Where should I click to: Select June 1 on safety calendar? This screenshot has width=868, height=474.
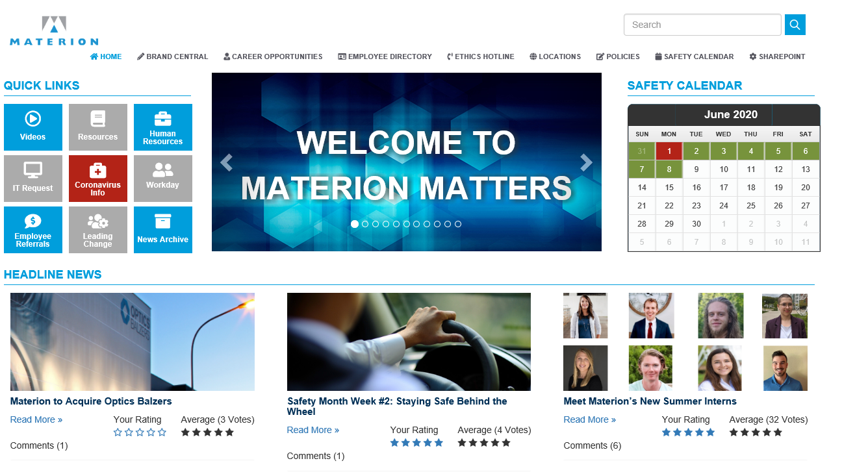point(669,151)
